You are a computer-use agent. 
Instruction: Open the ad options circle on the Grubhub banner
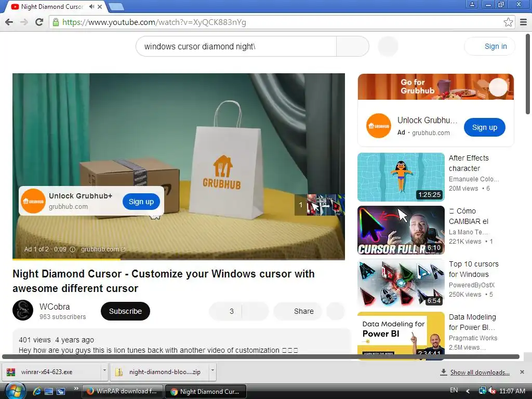(498, 87)
